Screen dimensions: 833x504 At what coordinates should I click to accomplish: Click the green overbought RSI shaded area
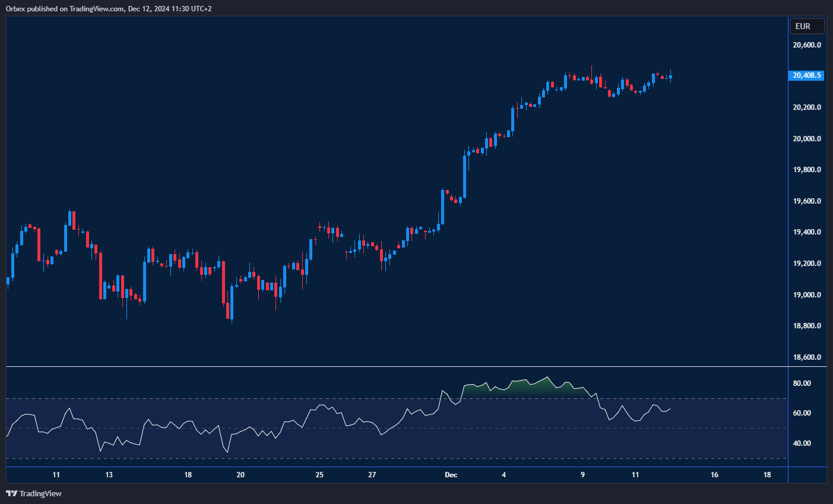click(x=522, y=390)
